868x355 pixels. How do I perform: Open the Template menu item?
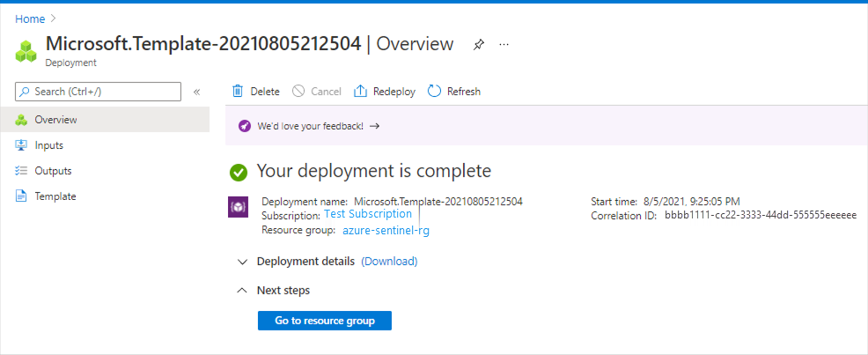[x=105, y=196]
